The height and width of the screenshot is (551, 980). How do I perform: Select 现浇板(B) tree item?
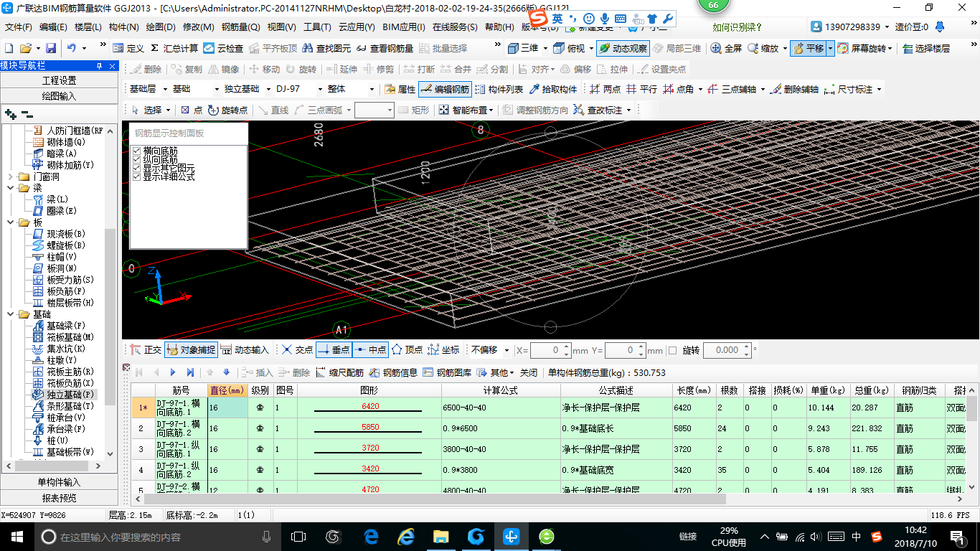tap(66, 234)
